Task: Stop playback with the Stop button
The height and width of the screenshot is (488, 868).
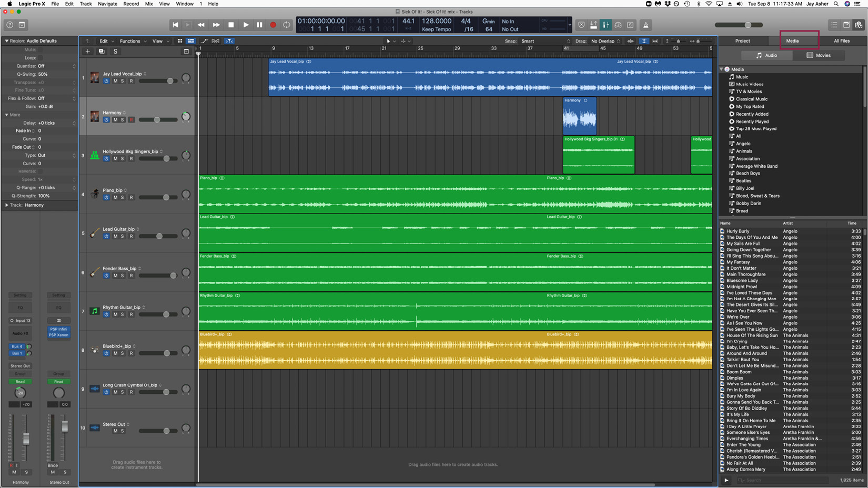Action: click(x=231, y=25)
